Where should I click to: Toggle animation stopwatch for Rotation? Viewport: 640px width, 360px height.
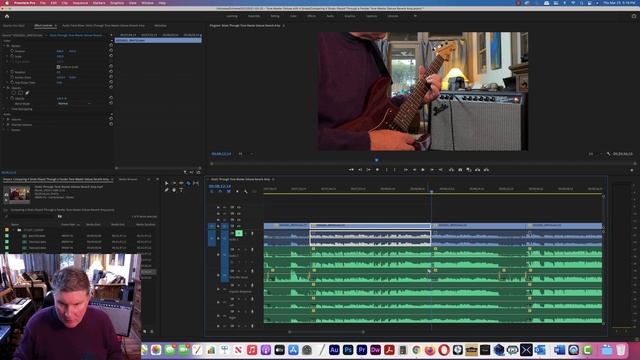click(12, 72)
